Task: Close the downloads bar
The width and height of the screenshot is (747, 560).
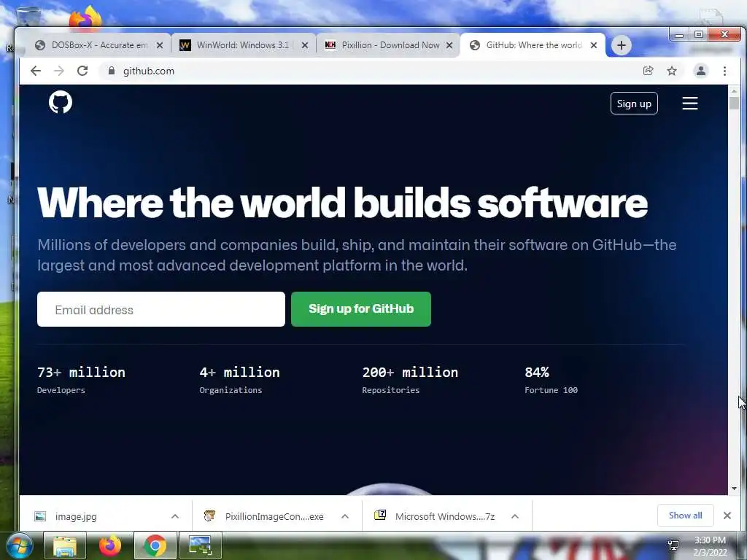Action: (x=727, y=516)
